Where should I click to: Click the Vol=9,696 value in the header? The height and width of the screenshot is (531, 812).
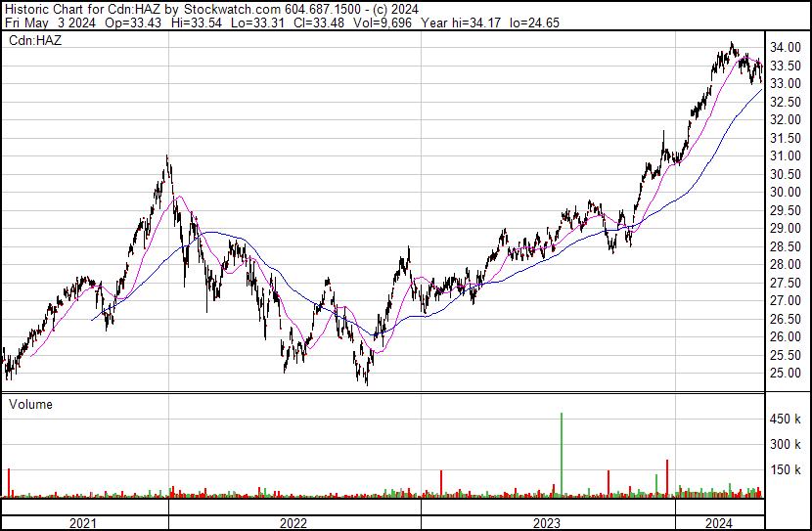(383, 22)
